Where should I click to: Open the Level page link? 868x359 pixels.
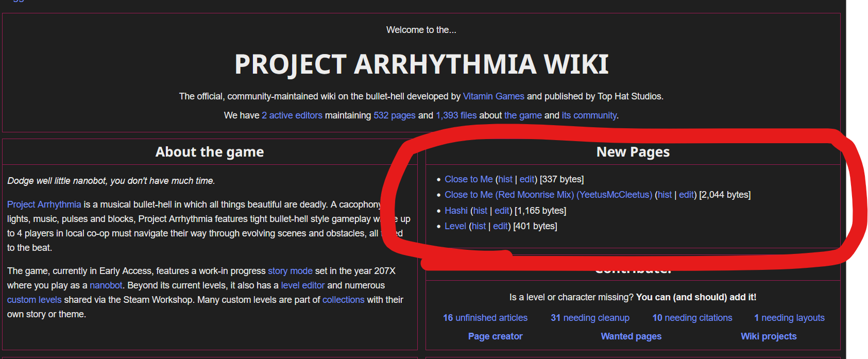point(455,226)
